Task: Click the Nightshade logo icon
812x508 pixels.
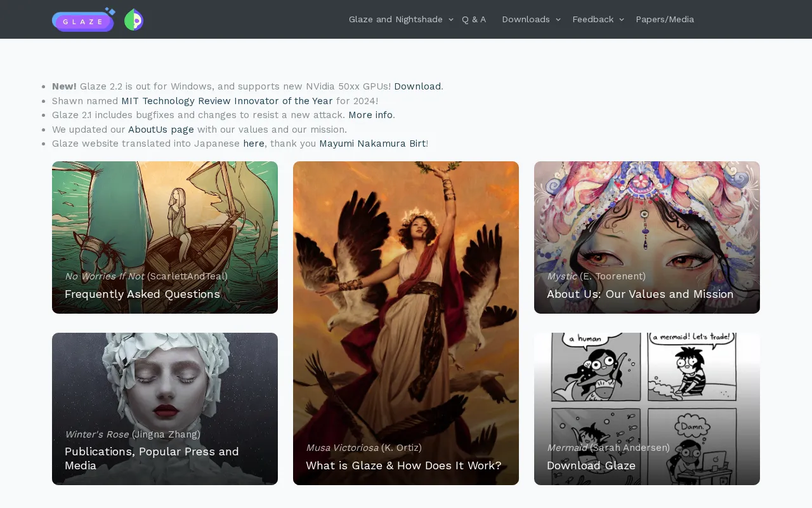Action: (134, 20)
